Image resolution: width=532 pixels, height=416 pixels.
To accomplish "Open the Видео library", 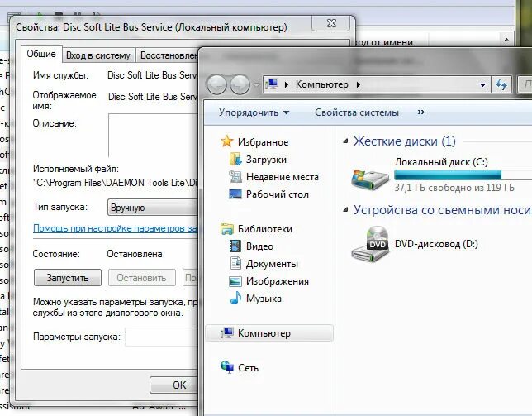I will [259, 246].
